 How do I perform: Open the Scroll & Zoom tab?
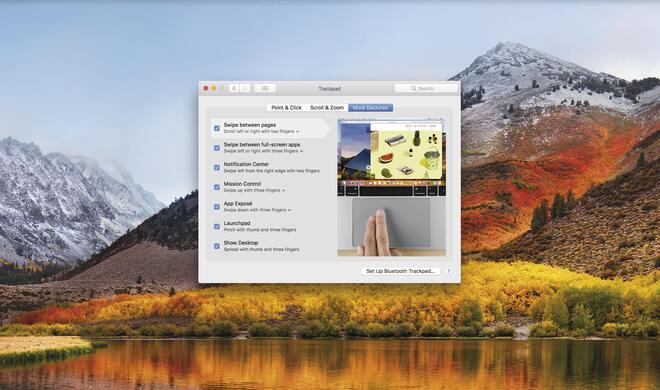[x=327, y=108]
